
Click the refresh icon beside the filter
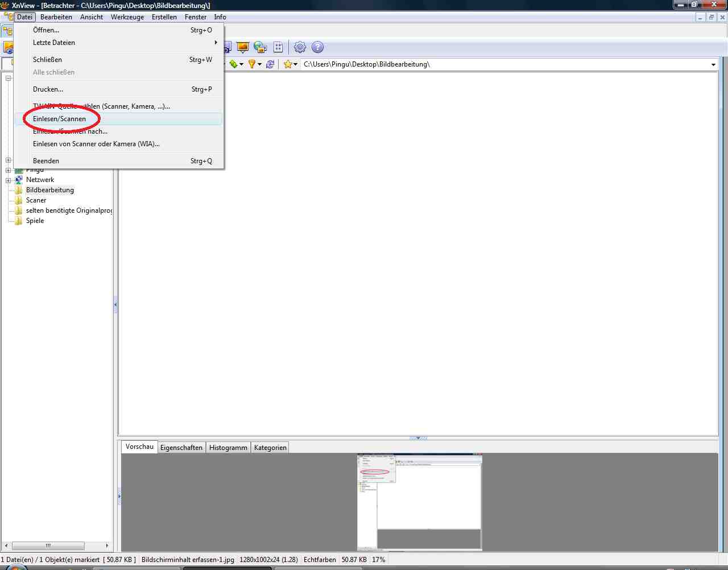[x=270, y=64]
